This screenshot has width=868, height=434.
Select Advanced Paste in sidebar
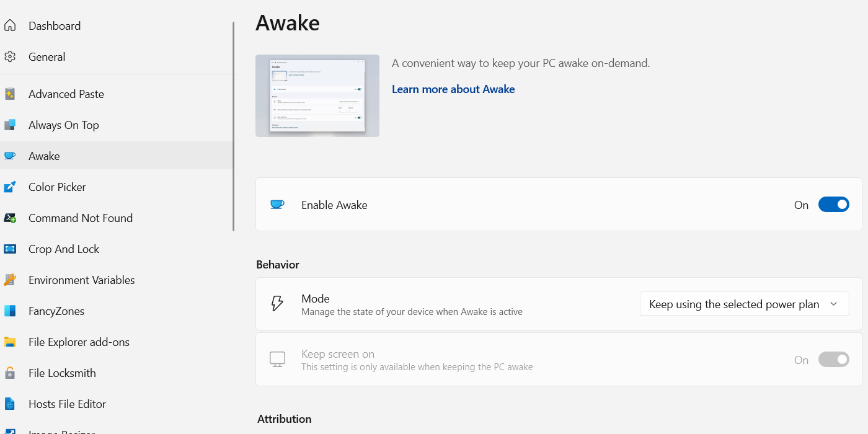pos(66,94)
